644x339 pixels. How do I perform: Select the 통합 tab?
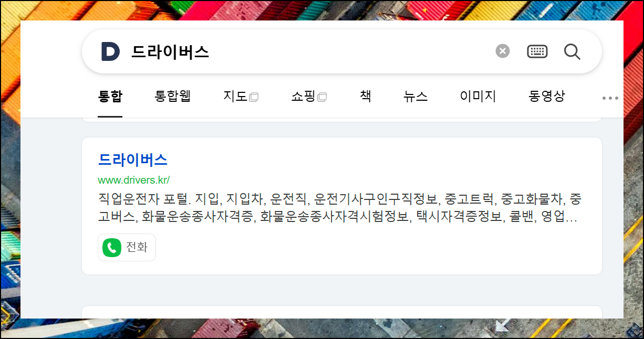[x=110, y=97]
